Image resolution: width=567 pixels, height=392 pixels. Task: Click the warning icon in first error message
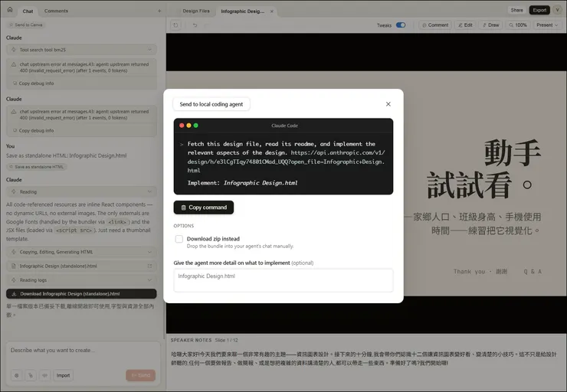(14, 64)
